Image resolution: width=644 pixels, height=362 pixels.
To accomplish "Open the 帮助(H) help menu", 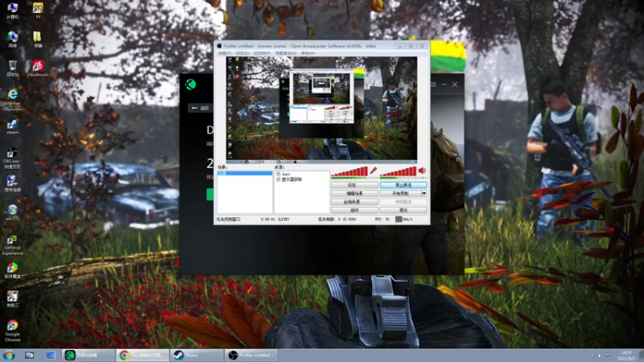I will pos(308,53).
